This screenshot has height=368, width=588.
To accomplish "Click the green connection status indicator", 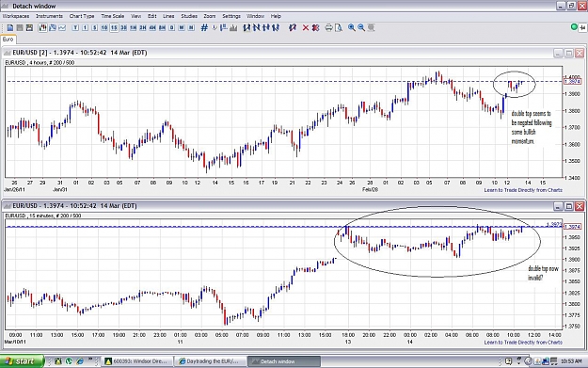I will (x=574, y=27).
